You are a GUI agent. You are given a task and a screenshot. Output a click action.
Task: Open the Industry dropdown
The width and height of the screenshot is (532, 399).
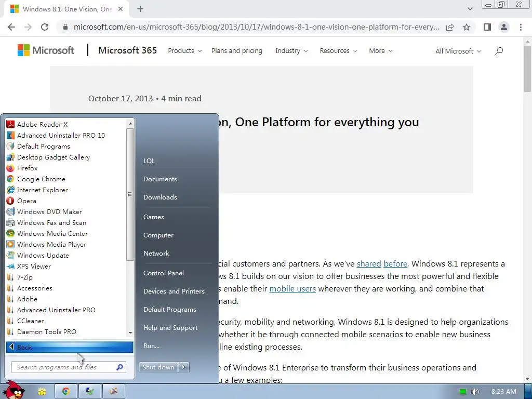click(292, 51)
